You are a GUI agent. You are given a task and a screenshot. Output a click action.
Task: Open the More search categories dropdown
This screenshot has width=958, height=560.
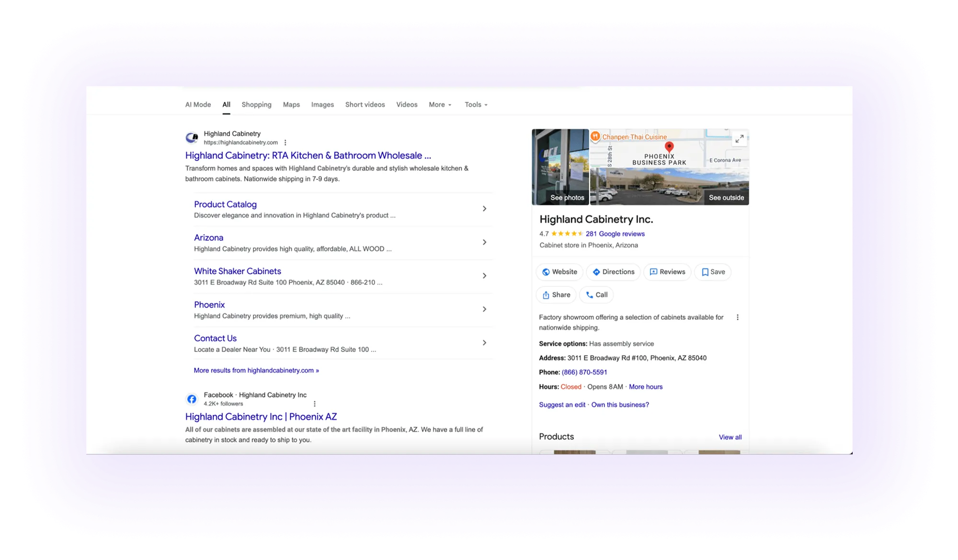pos(439,104)
